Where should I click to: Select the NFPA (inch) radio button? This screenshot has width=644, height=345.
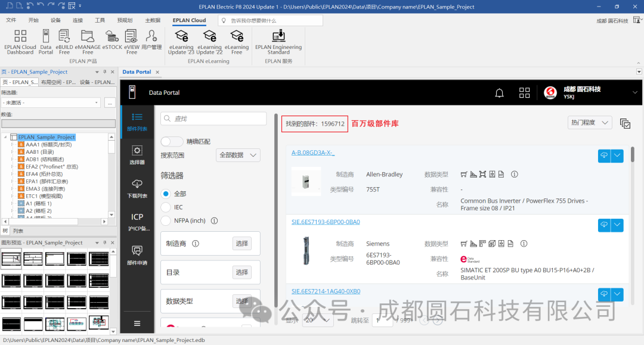coord(165,220)
